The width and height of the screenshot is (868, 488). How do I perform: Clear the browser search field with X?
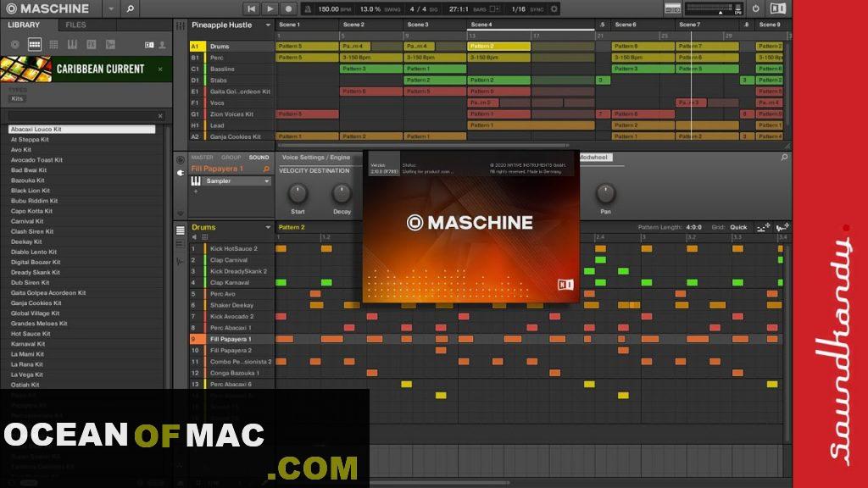(160, 115)
